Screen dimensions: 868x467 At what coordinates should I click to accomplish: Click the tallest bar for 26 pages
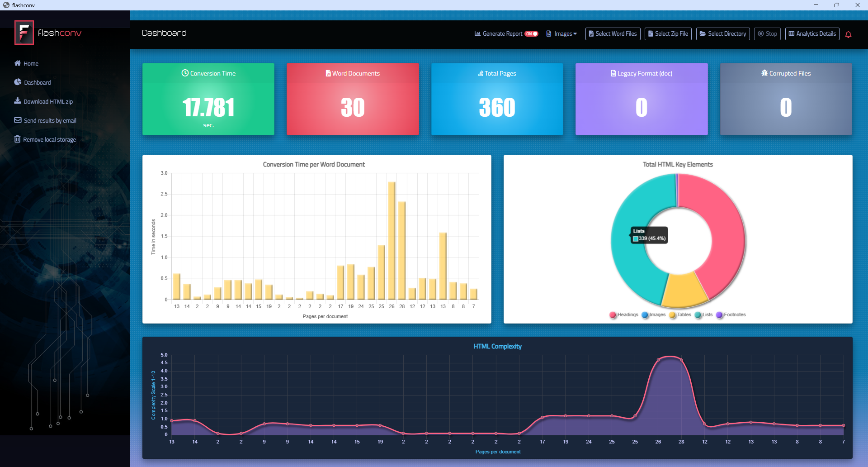392,240
